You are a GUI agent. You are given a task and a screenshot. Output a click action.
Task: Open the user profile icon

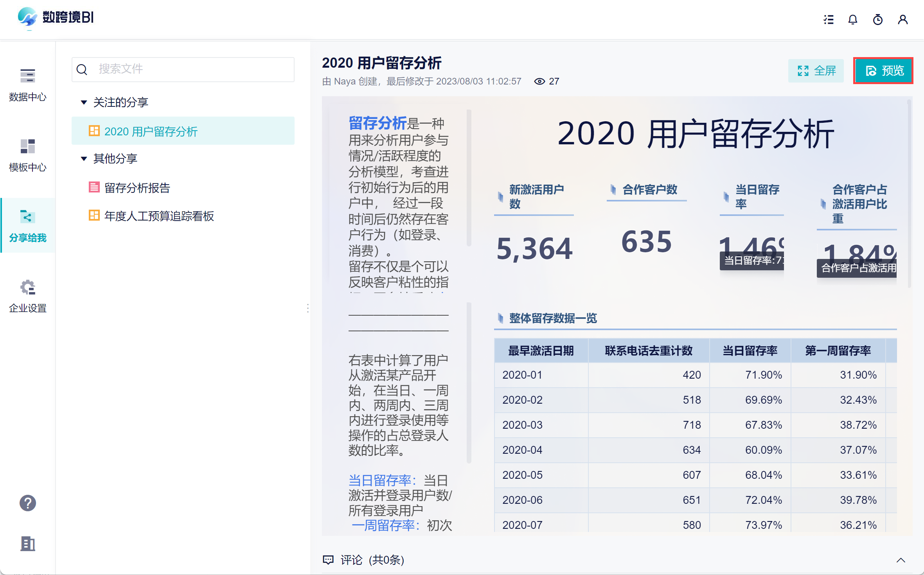pyautogui.click(x=902, y=20)
